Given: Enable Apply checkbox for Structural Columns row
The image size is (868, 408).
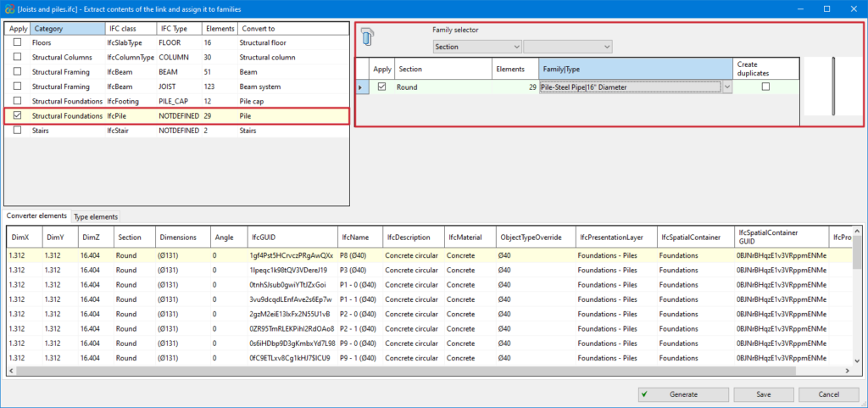Looking at the screenshot, I should (18, 57).
